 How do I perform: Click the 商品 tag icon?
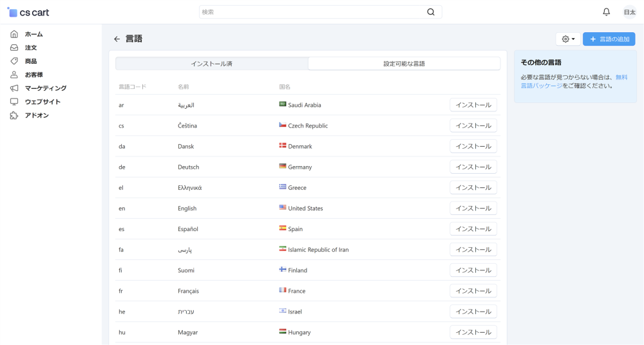(x=14, y=61)
